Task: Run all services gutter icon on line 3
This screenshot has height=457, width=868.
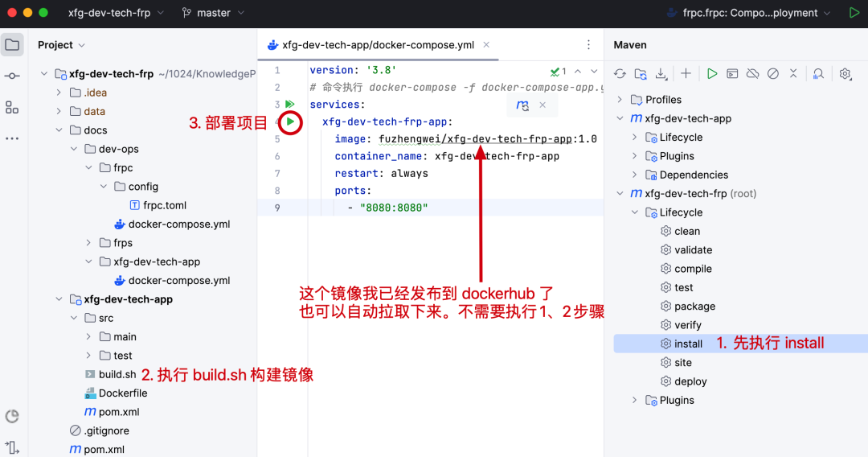Action: (x=289, y=104)
